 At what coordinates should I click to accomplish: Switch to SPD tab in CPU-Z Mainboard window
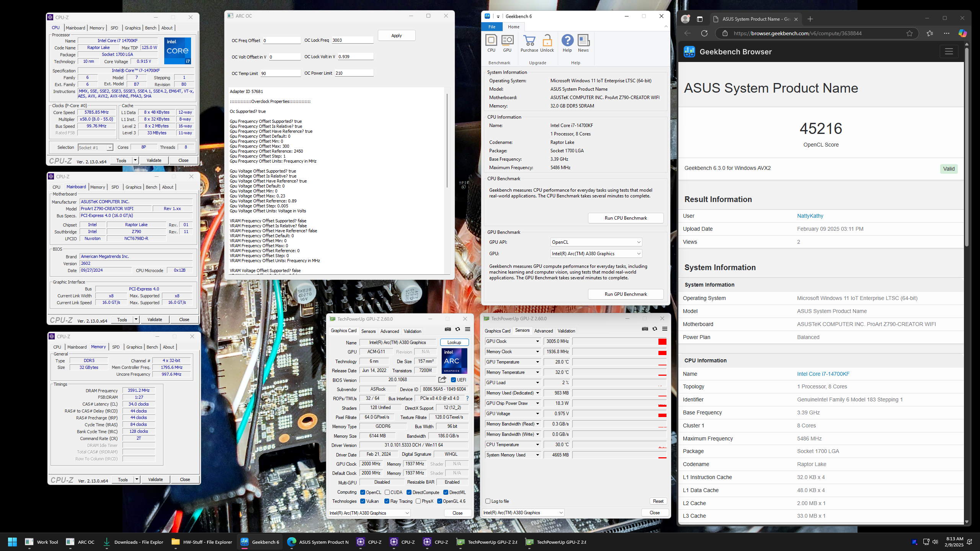coord(115,187)
